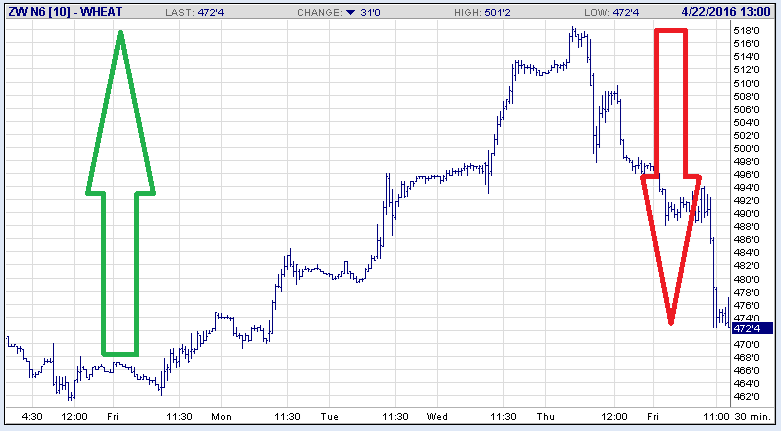Click the 11:00 time axis label

[717, 416]
